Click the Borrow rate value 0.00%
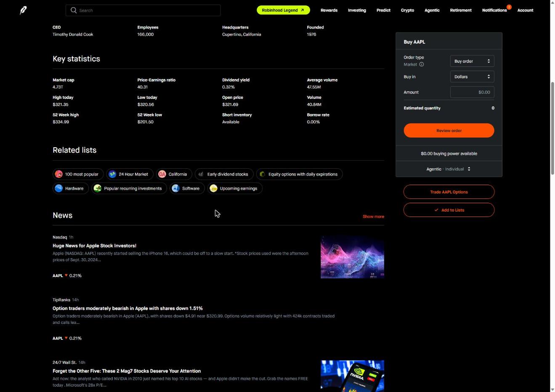Screen dimensions: 555x392 coord(313,122)
